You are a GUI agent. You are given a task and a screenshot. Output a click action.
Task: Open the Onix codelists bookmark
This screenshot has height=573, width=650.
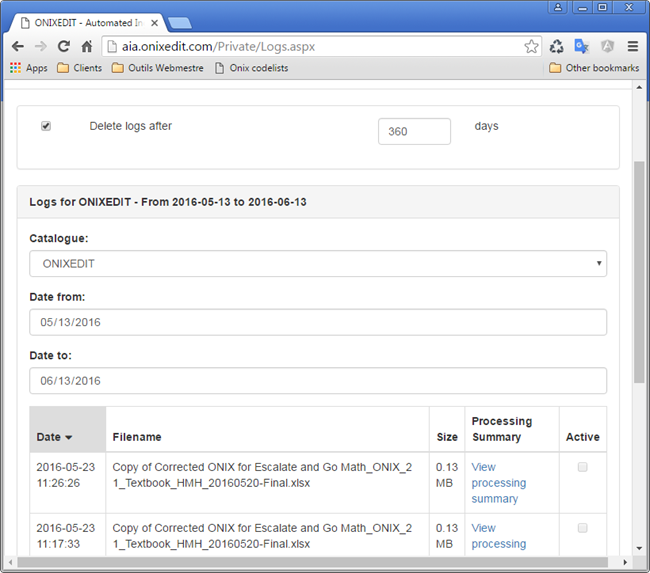coord(251,68)
